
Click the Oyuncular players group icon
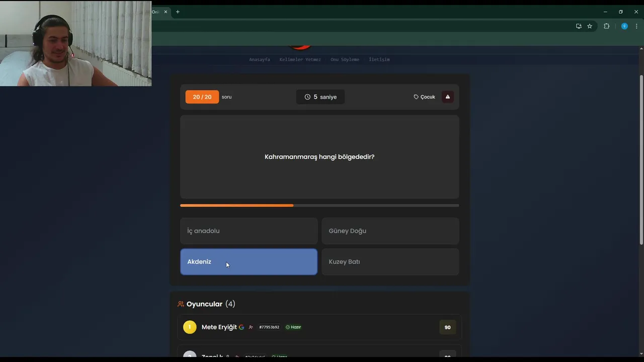pos(181,304)
